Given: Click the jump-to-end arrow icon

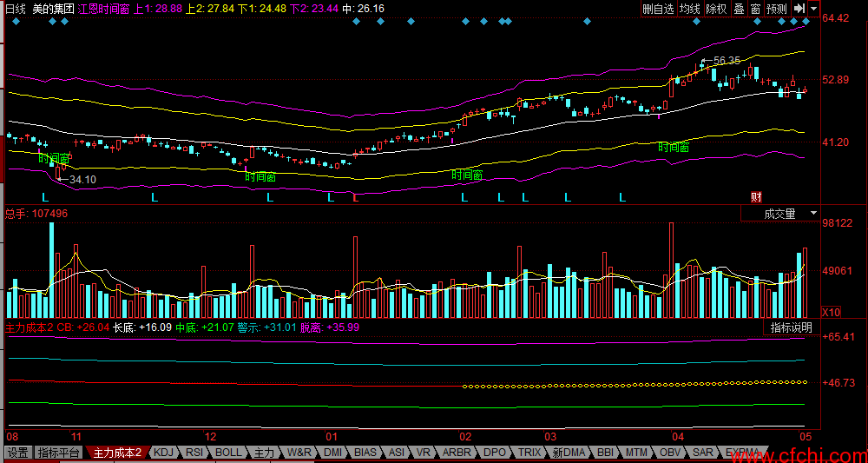Looking at the screenshot, I should point(799,9).
